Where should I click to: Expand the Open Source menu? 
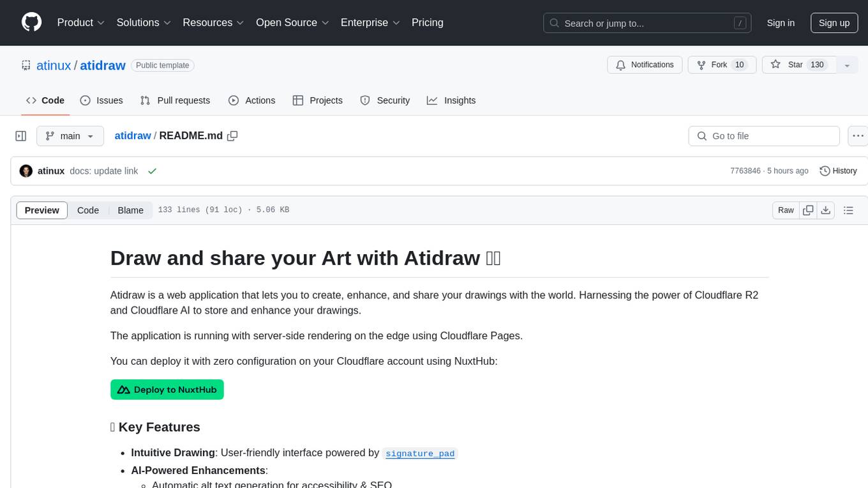(292, 22)
